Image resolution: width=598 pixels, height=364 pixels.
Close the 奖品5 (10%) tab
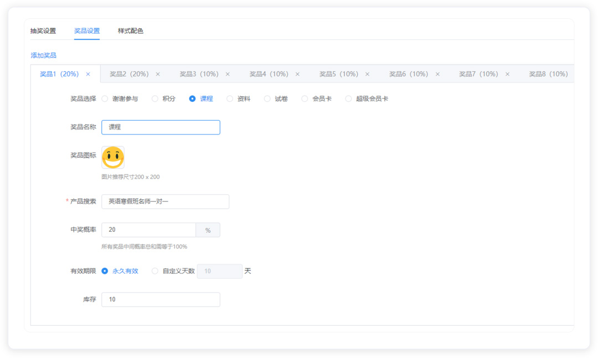click(x=367, y=74)
